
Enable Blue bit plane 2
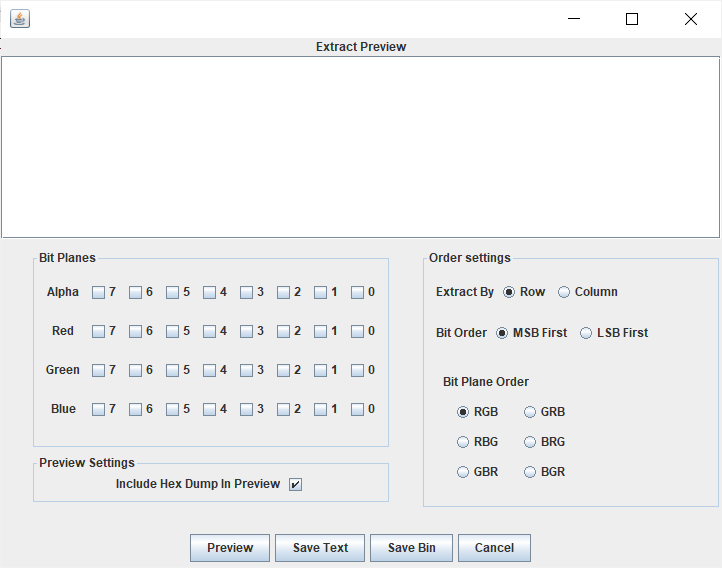pos(283,410)
